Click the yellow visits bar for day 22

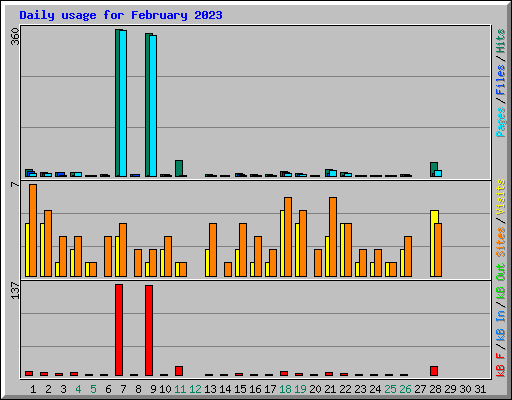(342, 250)
